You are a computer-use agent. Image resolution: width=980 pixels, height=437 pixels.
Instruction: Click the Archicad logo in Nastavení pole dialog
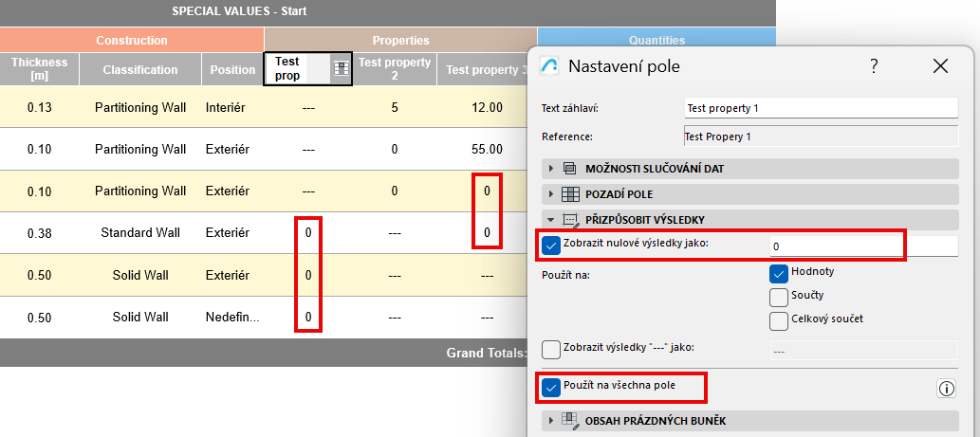tap(548, 66)
